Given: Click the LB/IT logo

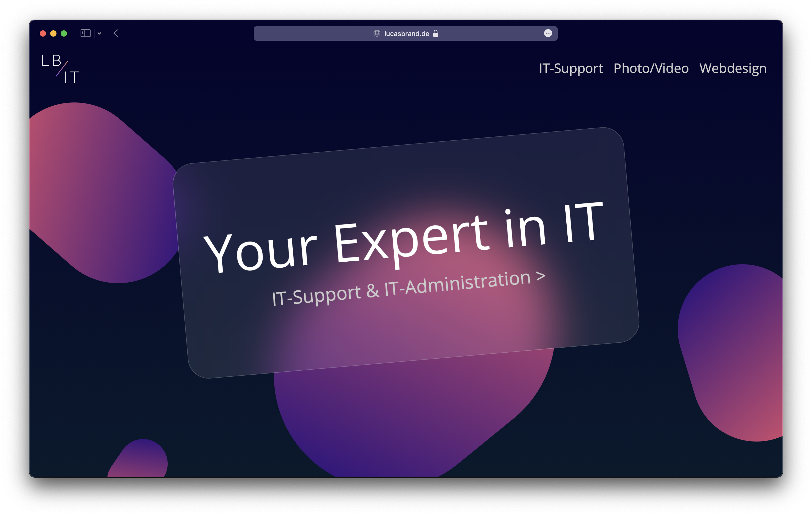Looking at the screenshot, I should point(60,69).
